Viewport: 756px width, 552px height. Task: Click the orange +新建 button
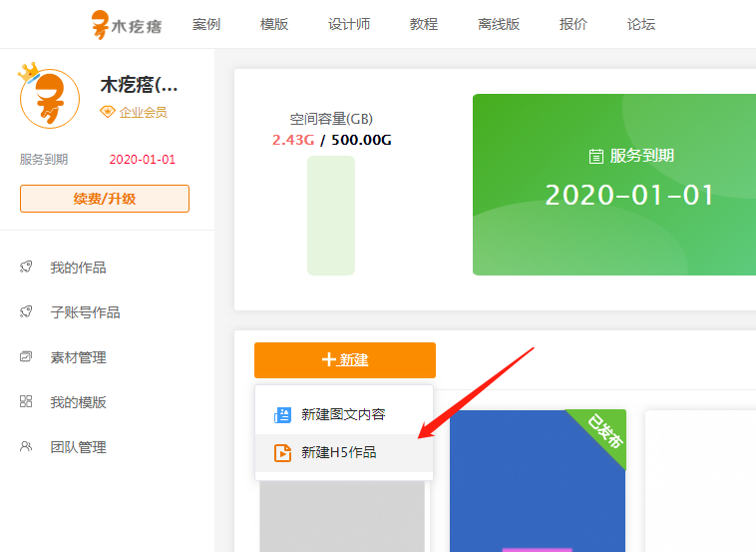coord(345,360)
